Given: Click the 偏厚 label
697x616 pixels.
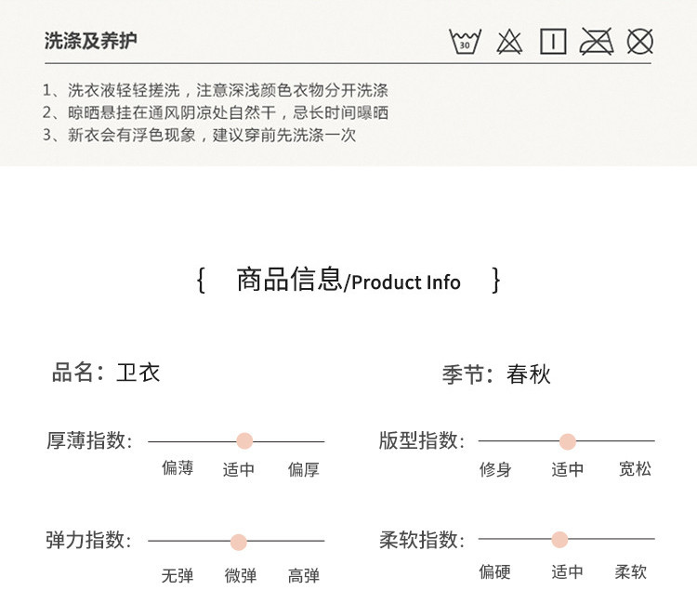Looking at the screenshot, I should click(x=303, y=469).
